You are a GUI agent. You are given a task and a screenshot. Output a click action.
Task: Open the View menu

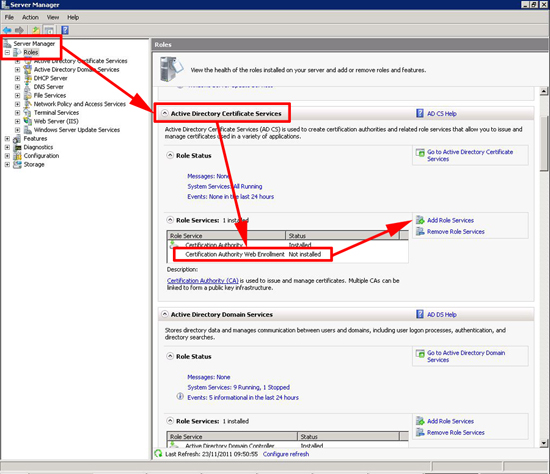[53, 17]
